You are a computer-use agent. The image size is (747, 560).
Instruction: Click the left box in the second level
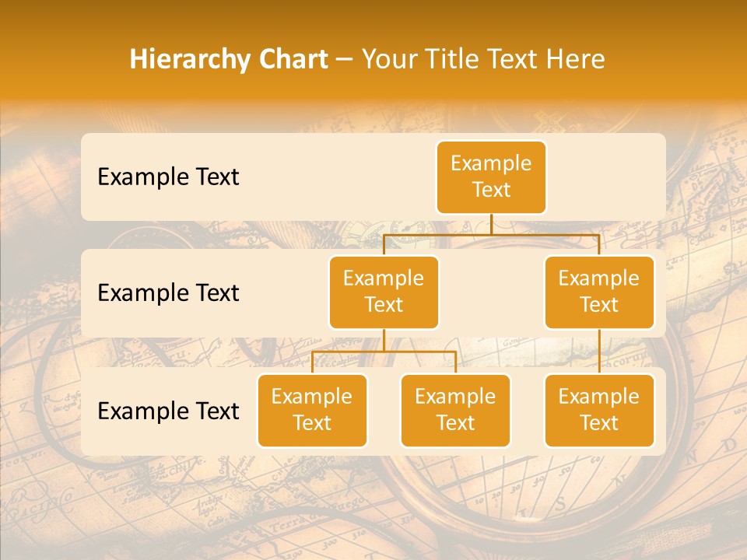[384, 292]
